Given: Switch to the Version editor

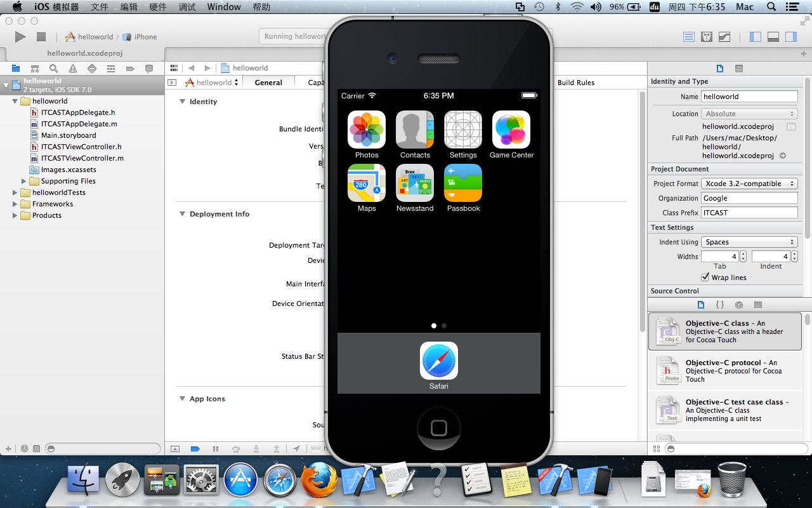Looking at the screenshot, I should [724, 37].
